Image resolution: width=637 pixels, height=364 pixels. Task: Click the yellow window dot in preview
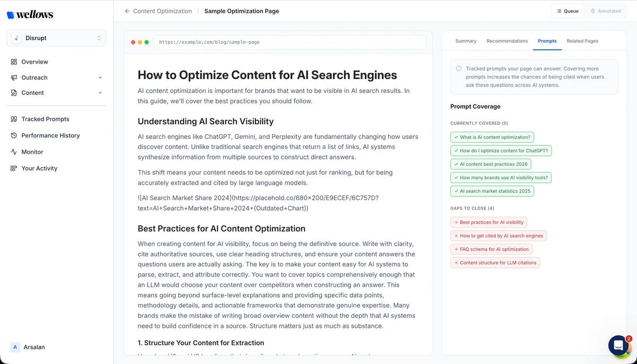coord(140,42)
